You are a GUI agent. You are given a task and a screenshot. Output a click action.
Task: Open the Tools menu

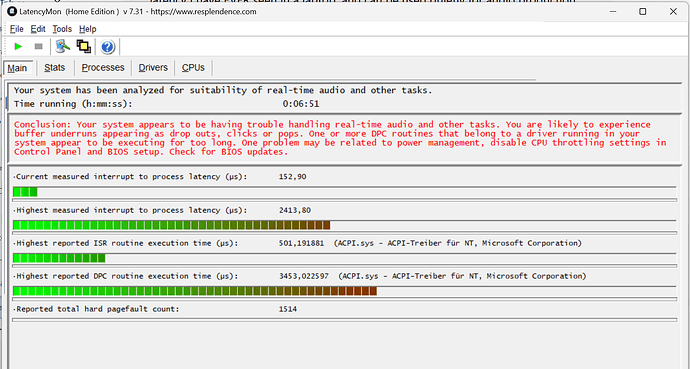pyautogui.click(x=62, y=29)
